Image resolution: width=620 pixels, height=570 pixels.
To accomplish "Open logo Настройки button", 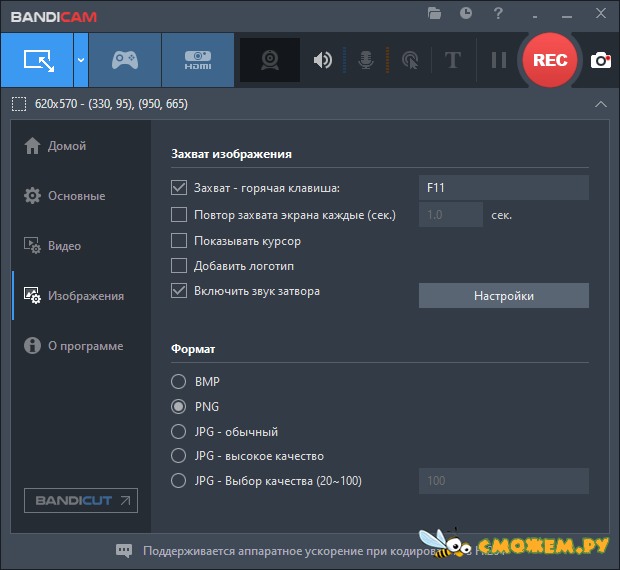I will click(504, 296).
